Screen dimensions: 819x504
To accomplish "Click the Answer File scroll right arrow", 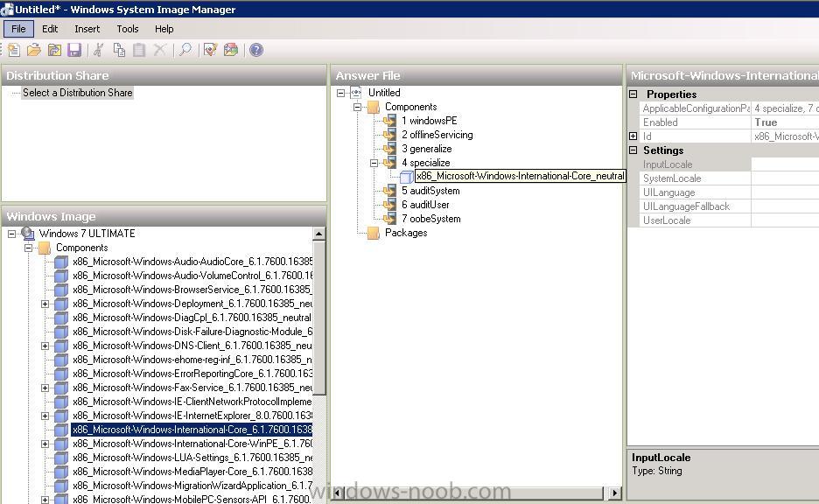I will 615,493.
